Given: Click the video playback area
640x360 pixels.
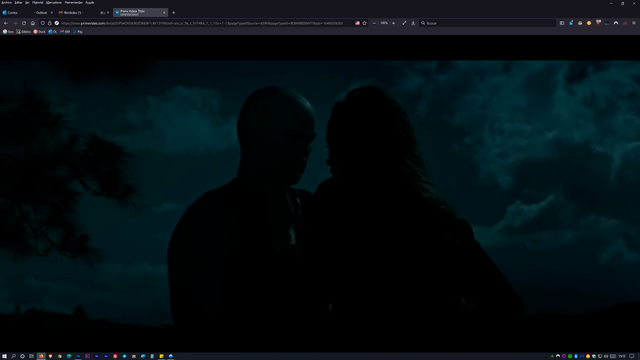Looking at the screenshot, I should pos(320,194).
